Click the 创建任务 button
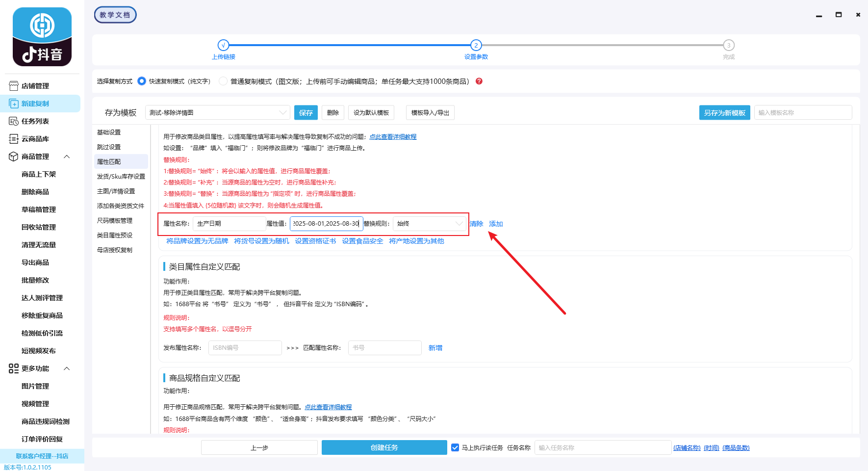This screenshot has width=868, height=471. [384, 447]
